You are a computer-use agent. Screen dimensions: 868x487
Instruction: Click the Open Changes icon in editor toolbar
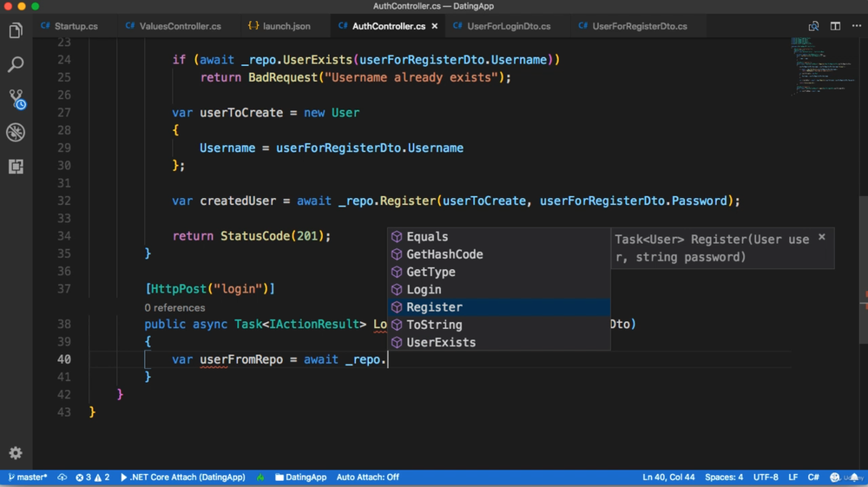coord(813,26)
